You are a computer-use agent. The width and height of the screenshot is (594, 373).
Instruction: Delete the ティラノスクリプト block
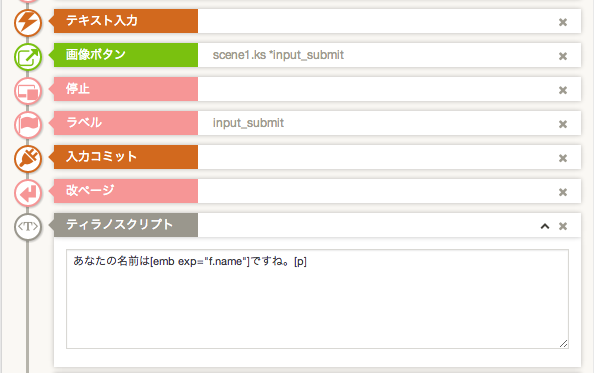pyautogui.click(x=563, y=226)
